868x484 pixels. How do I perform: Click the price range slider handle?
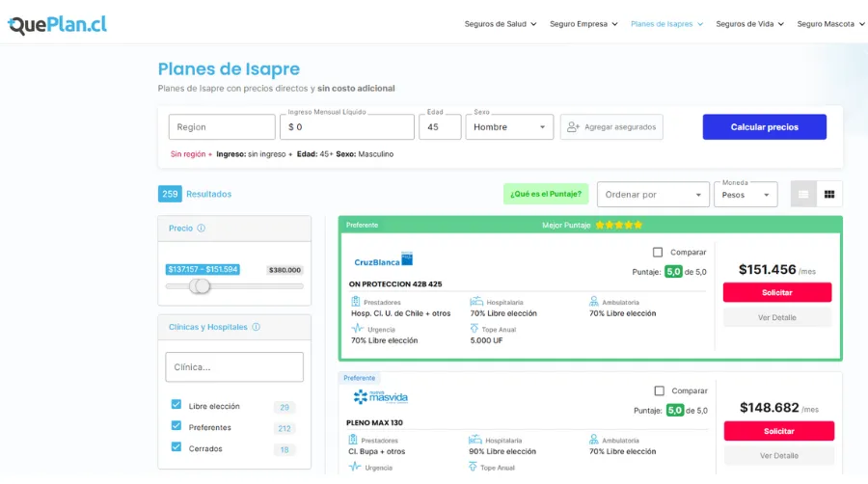coord(201,286)
